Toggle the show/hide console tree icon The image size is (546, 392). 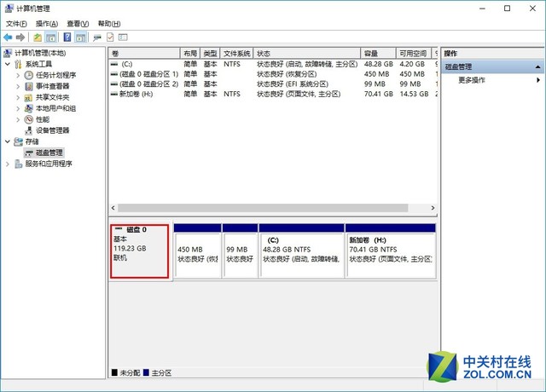point(51,37)
